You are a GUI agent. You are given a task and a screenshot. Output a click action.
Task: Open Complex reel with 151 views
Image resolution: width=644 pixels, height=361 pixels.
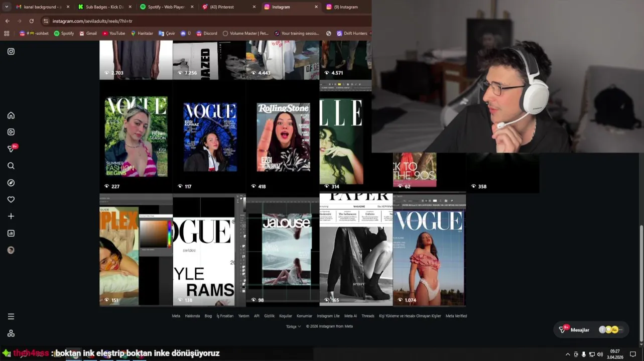[x=136, y=250]
